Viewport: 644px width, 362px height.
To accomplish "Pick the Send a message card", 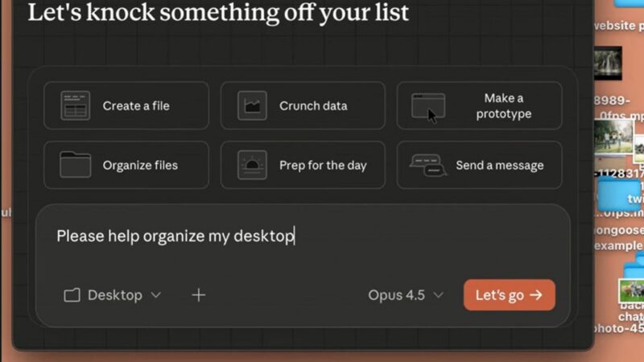I will [x=479, y=165].
